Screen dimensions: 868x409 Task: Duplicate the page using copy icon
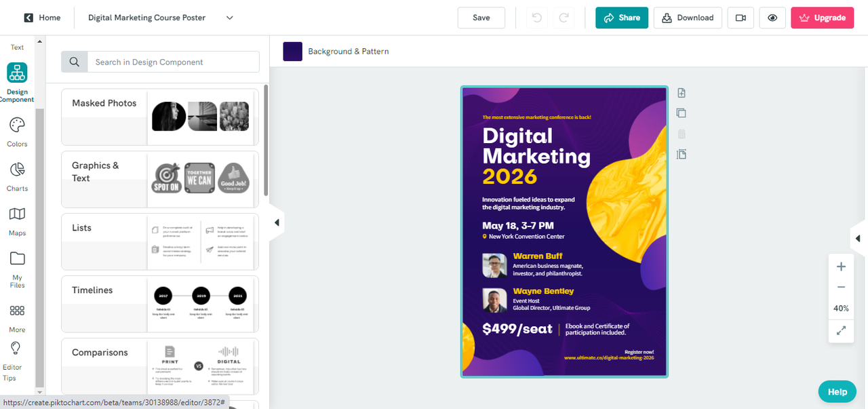tap(682, 113)
